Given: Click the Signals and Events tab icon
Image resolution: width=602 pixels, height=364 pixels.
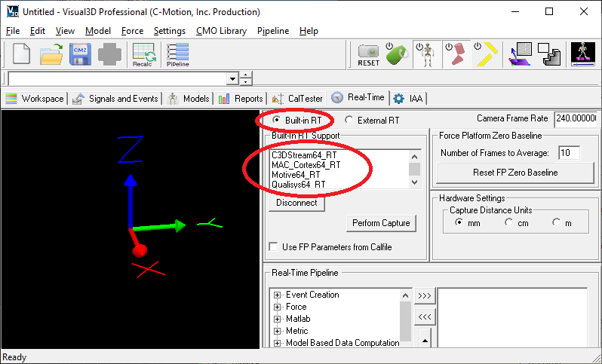Looking at the screenshot, I should click(x=78, y=99).
